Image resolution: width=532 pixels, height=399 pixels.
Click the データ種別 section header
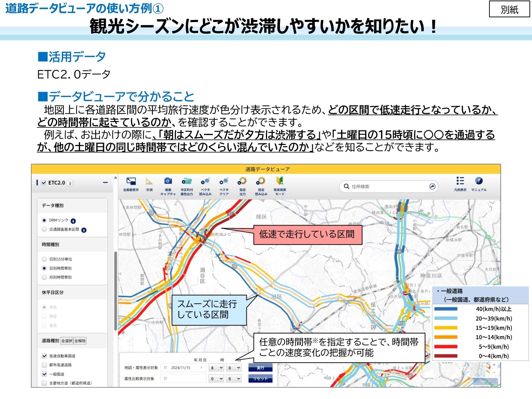[72, 205]
